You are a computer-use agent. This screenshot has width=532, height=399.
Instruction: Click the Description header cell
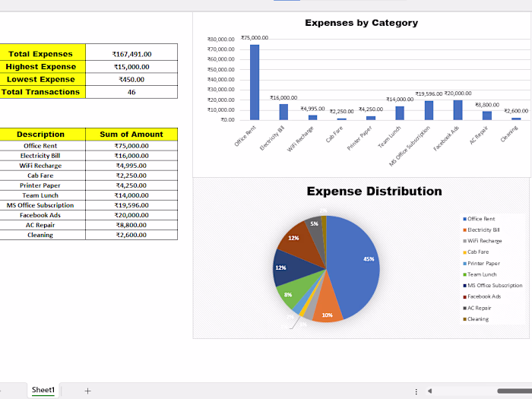point(43,135)
